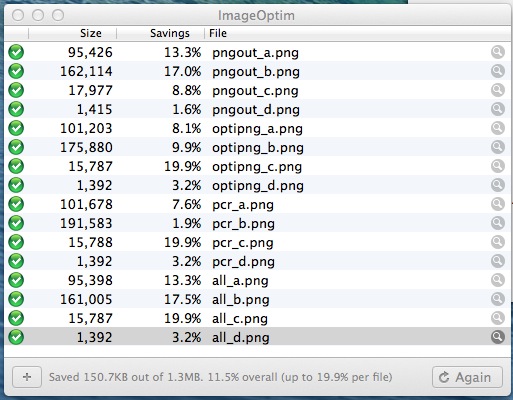Click the Again button to re-optimize
Image resolution: width=513 pixels, height=400 pixels.
(467, 377)
